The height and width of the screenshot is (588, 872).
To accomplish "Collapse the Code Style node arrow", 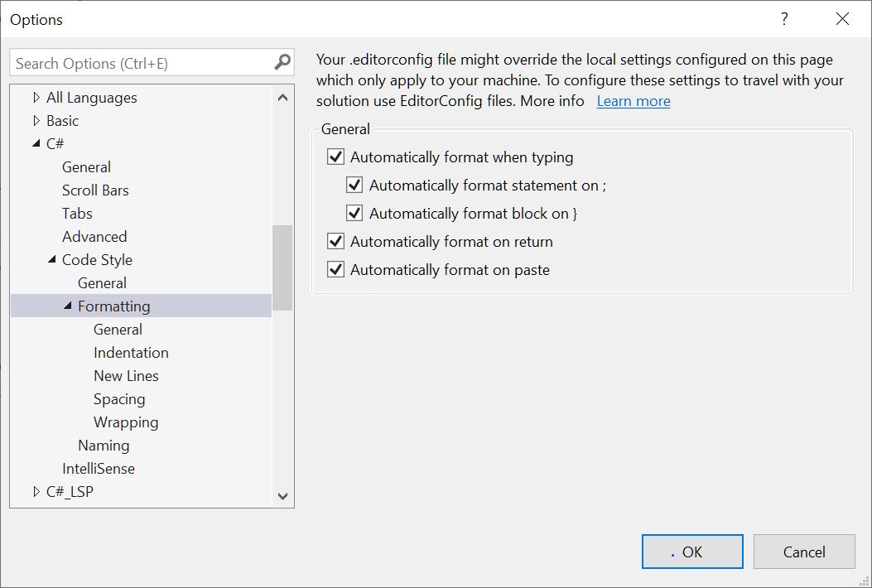I will 51,259.
